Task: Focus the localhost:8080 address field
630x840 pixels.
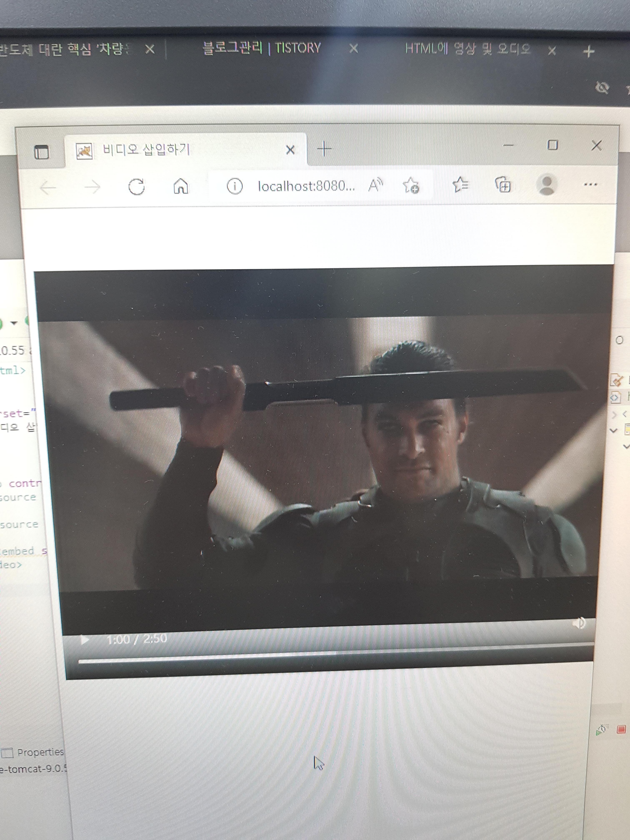Action: tap(306, 186)
